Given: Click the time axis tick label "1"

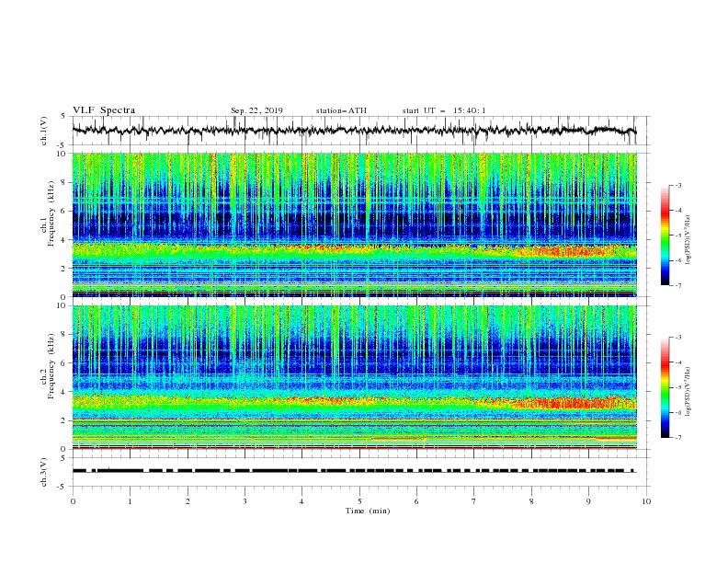Looking at the screenshot, I should click(x=130, y=501).
